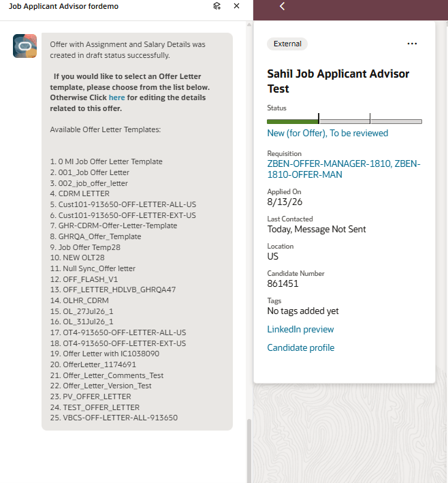Select the '0 MI Job Offer Letter Template' entry
This screenshot has height=483, width=448.
click(x=106, y=161)
